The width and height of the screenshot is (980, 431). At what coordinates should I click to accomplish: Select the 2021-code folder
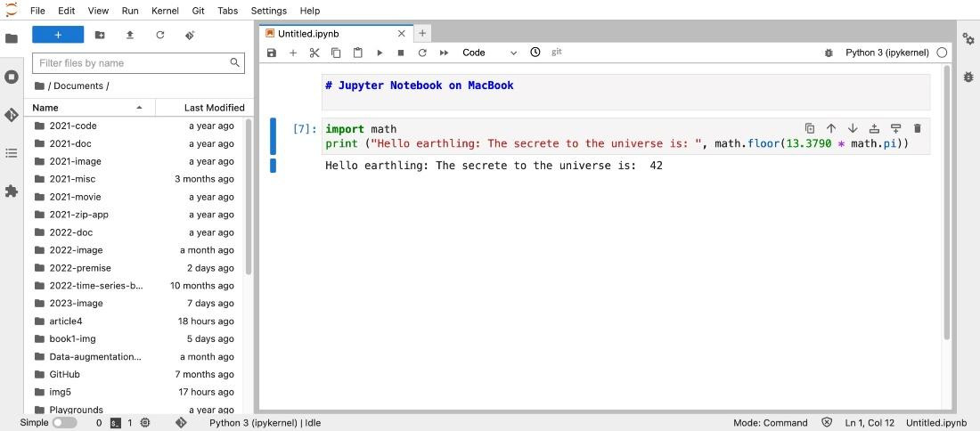pos(135,126)
